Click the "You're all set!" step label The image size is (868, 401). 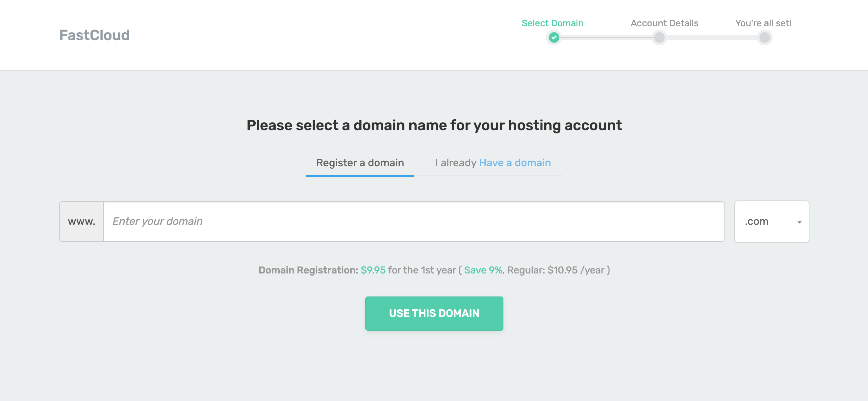click(x=763, y=23)
